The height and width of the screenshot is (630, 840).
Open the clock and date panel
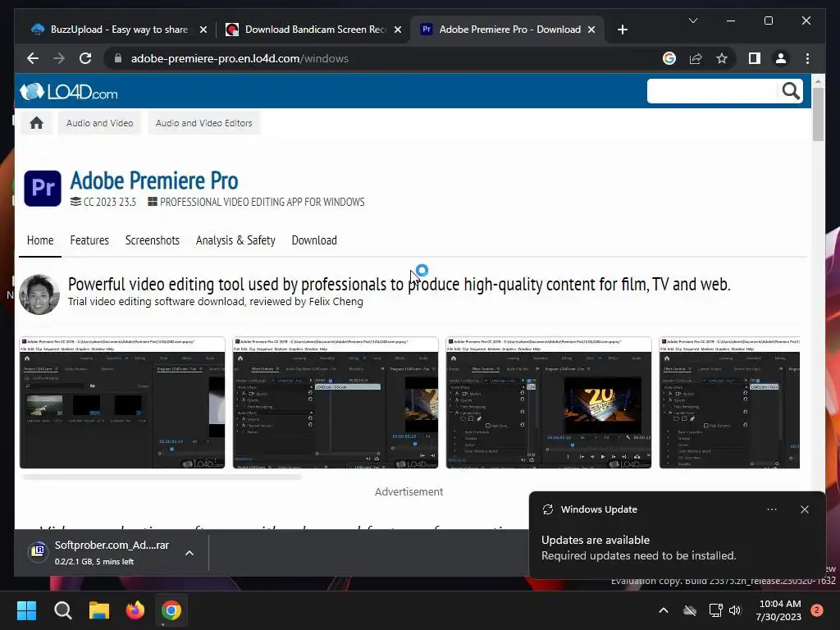(778, 610)
